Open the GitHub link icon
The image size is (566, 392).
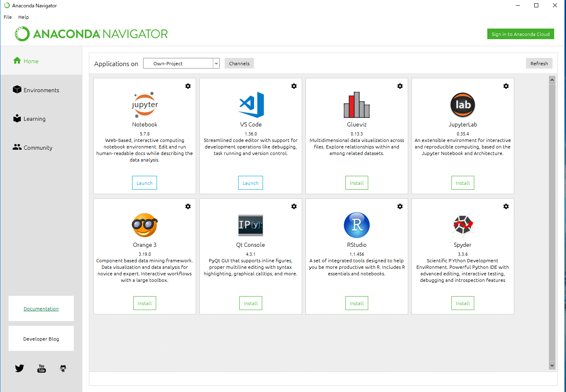pos(63,368)
